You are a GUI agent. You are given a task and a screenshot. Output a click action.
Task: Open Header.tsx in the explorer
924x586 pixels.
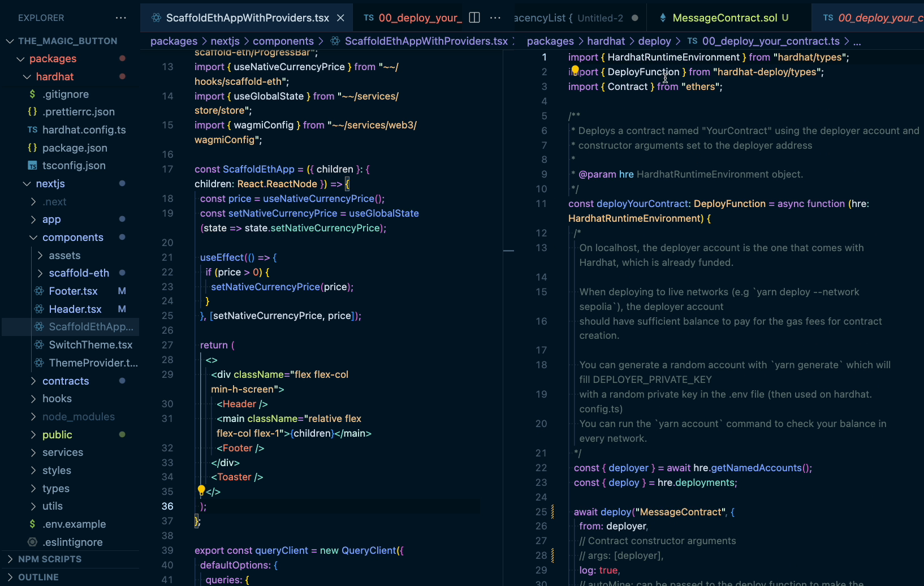[75, 309]
